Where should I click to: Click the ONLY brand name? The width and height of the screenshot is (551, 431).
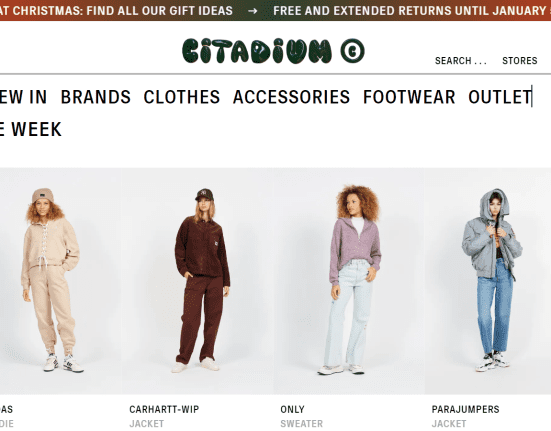[292, 409]
